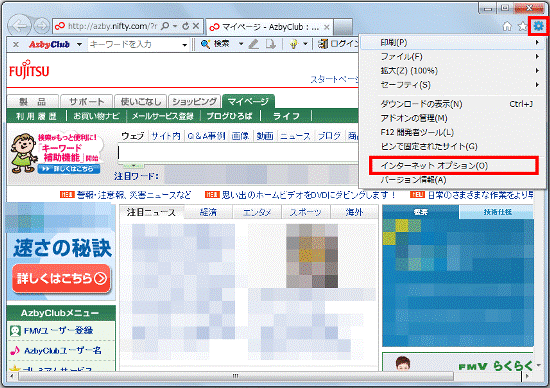Select ダウンロードの表示(N) in menu

pyautogui.click(x=451, y=104)
